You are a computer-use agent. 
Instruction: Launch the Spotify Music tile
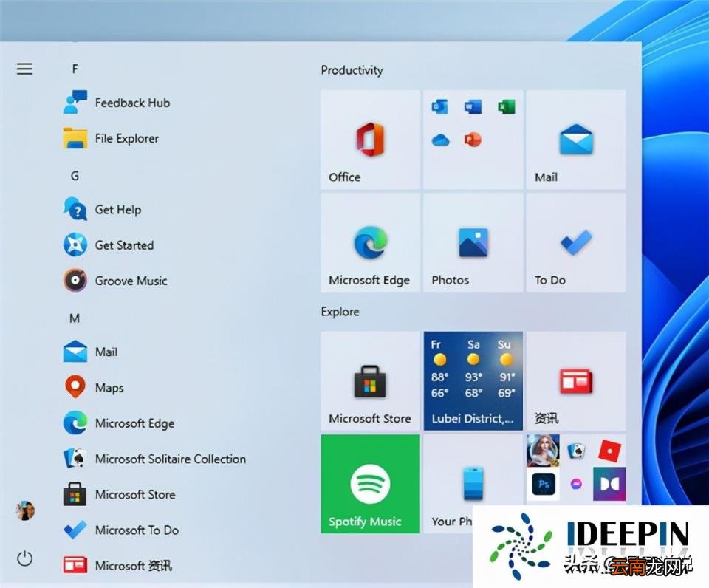click(370, 484)
